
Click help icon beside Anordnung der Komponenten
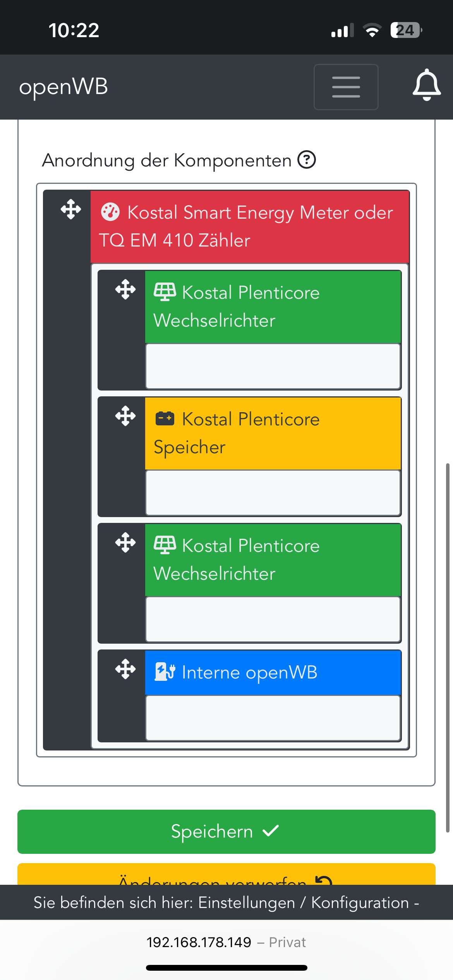point(307,160)
